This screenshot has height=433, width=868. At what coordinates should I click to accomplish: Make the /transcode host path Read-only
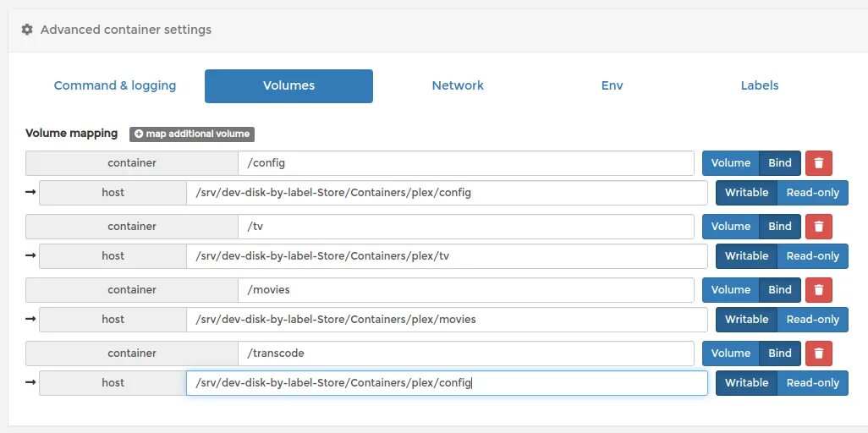pyautogui.click(x=812, y=383)
